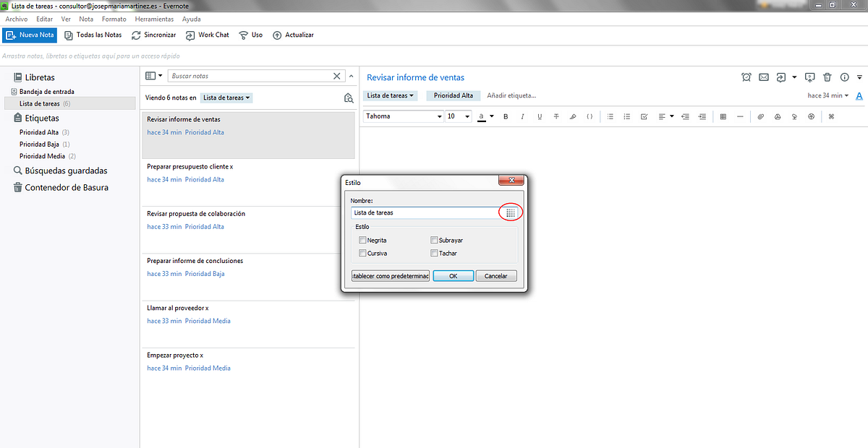
Task: Click the attach file paperclip icon
Action: point(761,116)
